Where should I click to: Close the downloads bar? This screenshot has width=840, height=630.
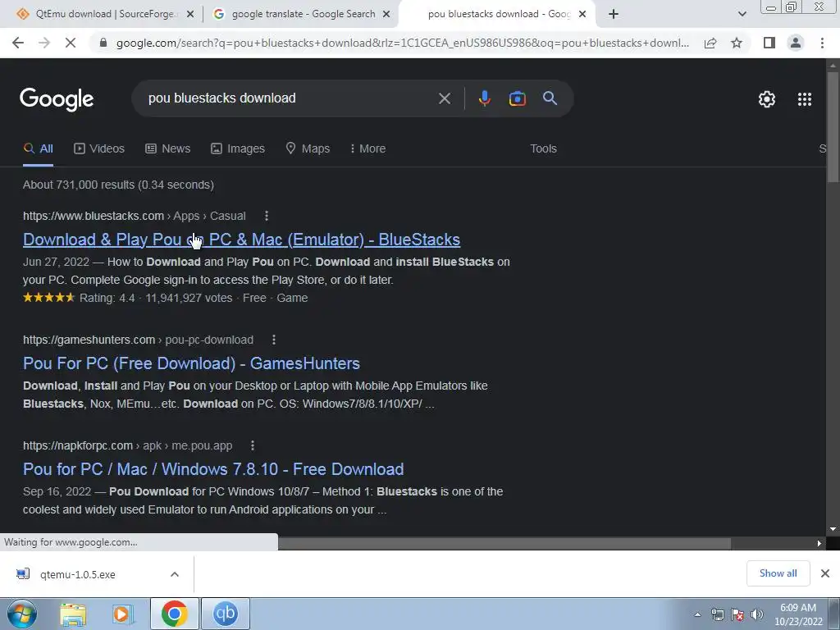point(825,573)
